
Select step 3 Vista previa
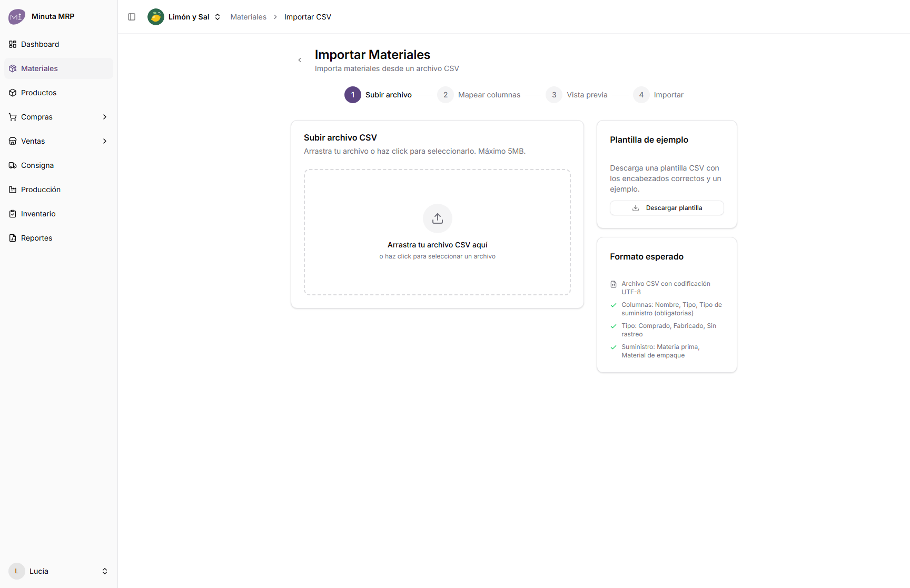click(577, 95)
